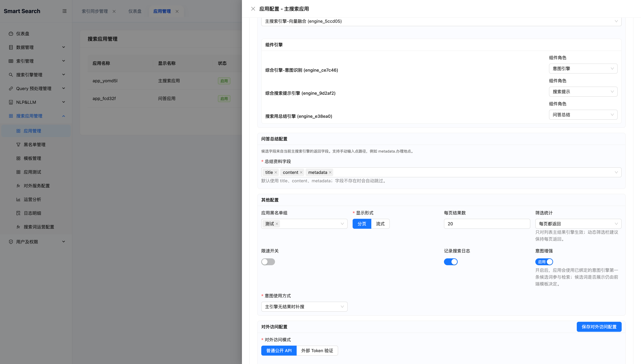The image size is (641, 364).
Task: Open the 搜索提示 component role dropdown
Action: point(583,92)
